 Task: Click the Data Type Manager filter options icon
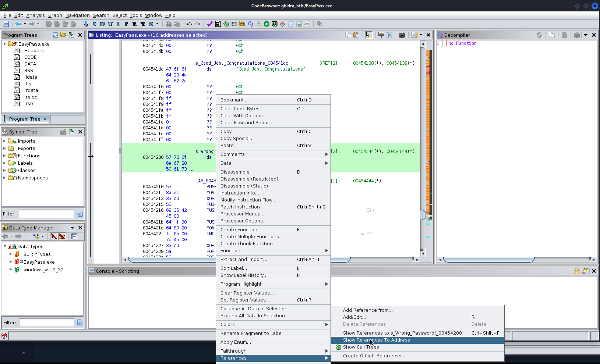(x=80, y=322)
